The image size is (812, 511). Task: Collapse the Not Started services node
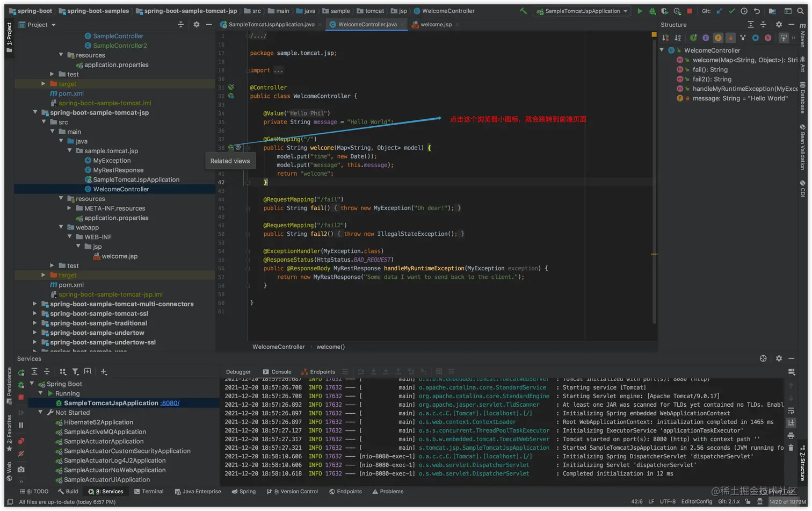pos(41,413)
